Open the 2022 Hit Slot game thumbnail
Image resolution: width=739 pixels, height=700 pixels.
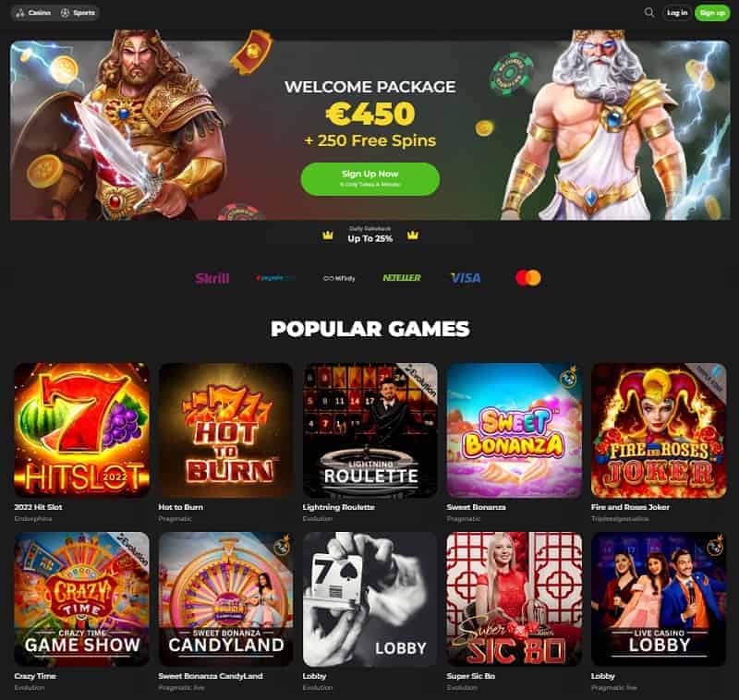(82, 430)
